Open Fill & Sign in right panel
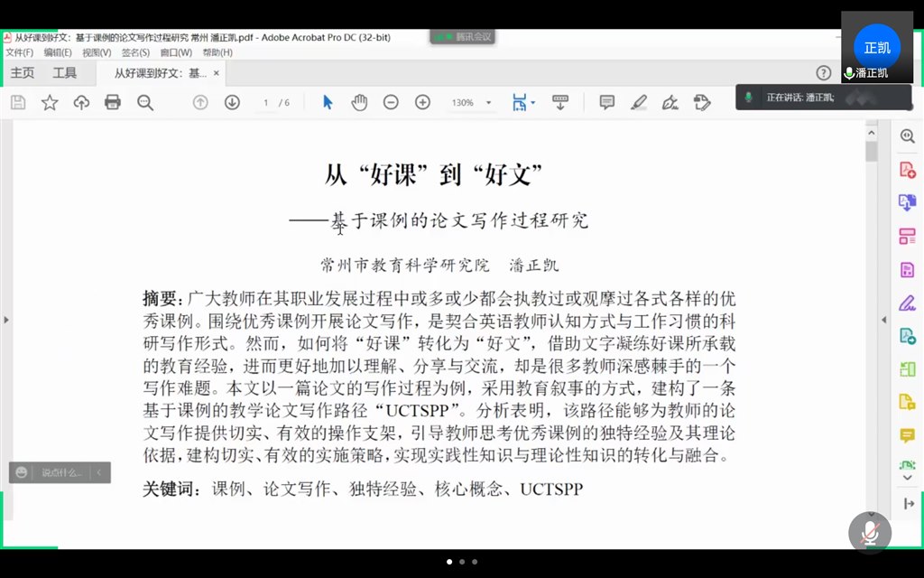Image resolution: width=924 pixels, height=578 pixels. point(908,303)
